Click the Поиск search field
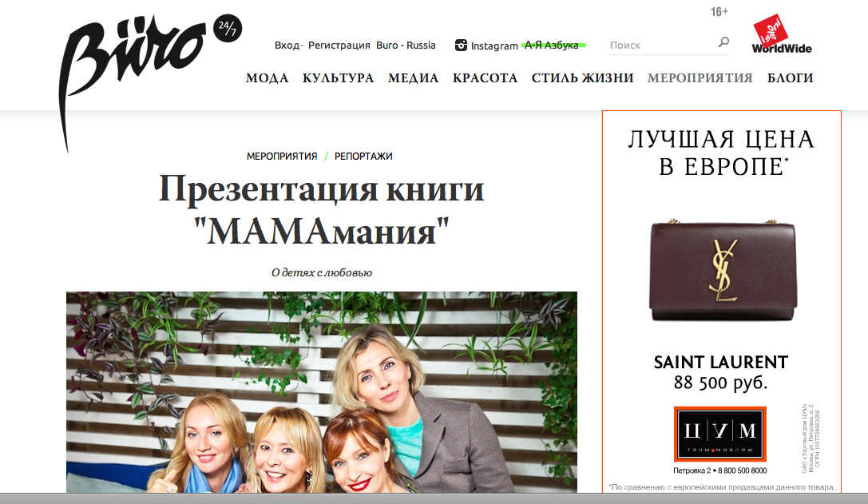The height and width of the screenshot is (504, 868). 661,46
